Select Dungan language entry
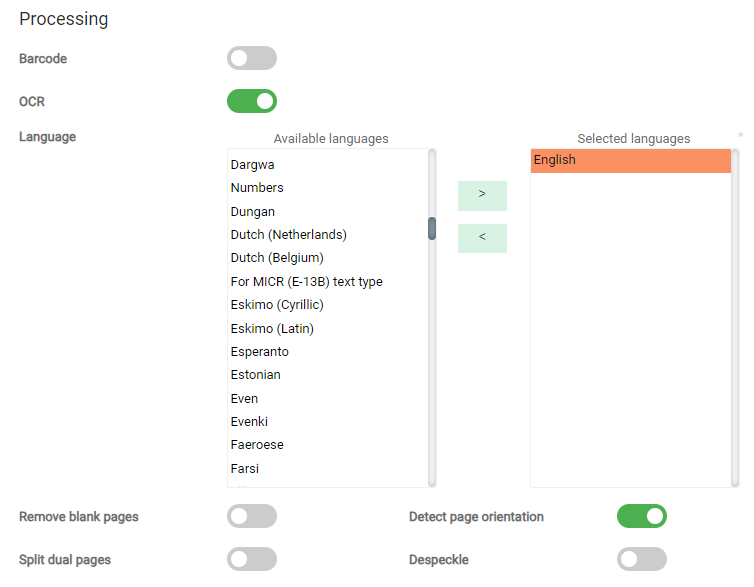754x587 pixels. click(252, 212)
